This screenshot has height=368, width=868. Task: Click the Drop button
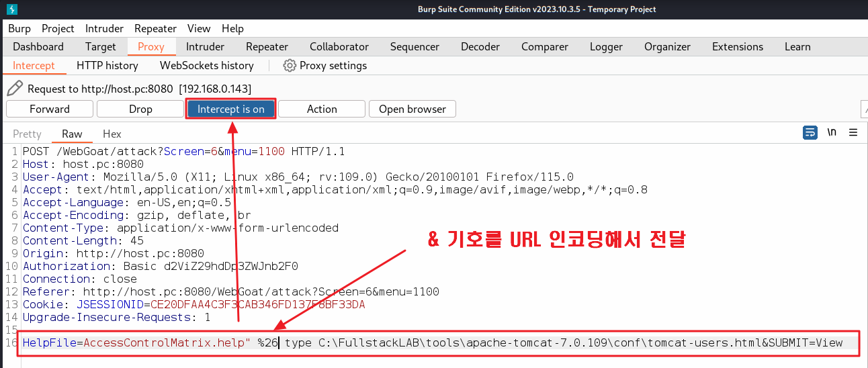(x=140, y=109)
